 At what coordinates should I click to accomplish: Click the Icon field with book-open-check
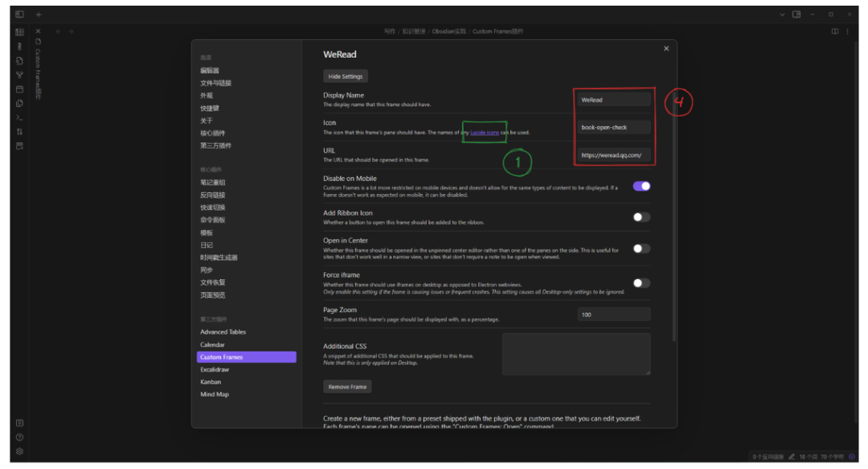click(614, 127)
